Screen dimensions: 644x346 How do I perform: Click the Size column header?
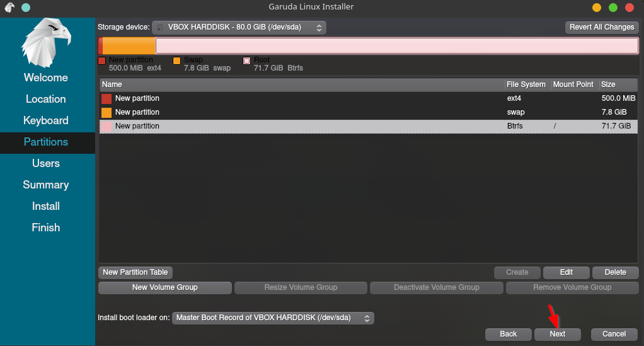[x=618, y=84]
